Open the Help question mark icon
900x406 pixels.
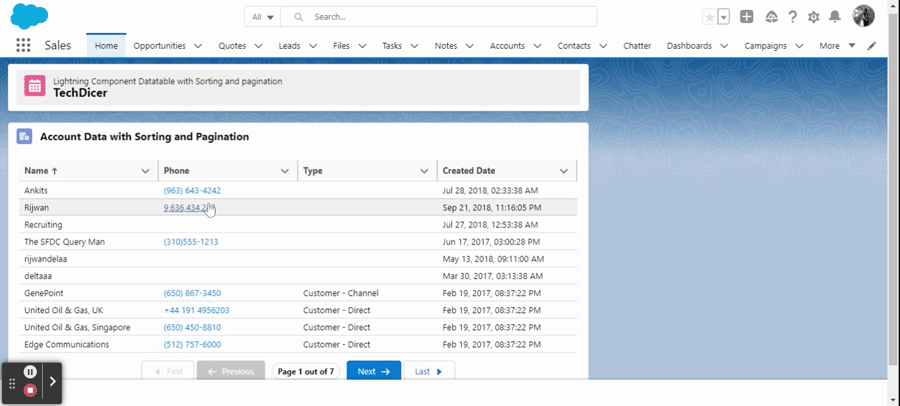(x=793, y=17)
